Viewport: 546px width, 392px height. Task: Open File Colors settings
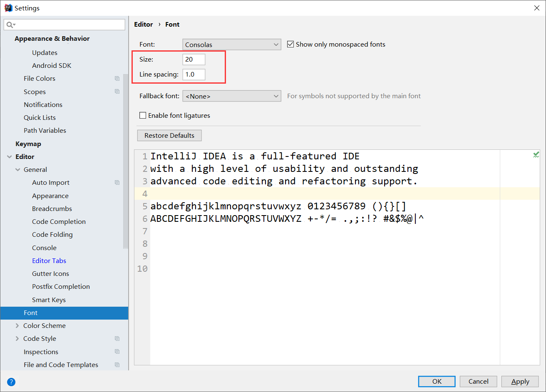click(40, 78)
